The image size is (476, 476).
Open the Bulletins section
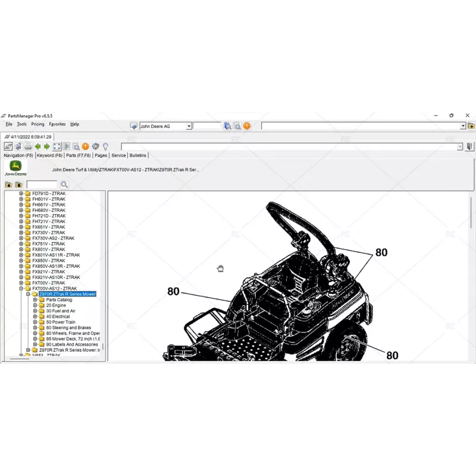(x=137, y=155)
